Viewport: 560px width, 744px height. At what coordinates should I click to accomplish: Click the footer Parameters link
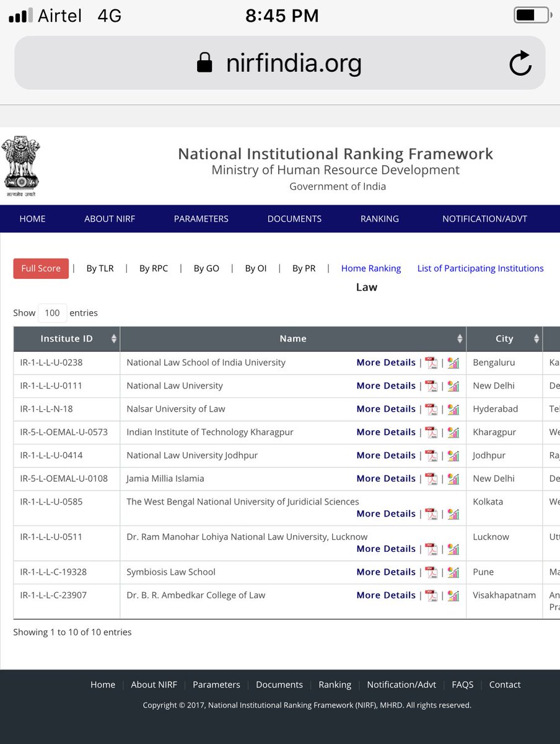tap(216, 684)
